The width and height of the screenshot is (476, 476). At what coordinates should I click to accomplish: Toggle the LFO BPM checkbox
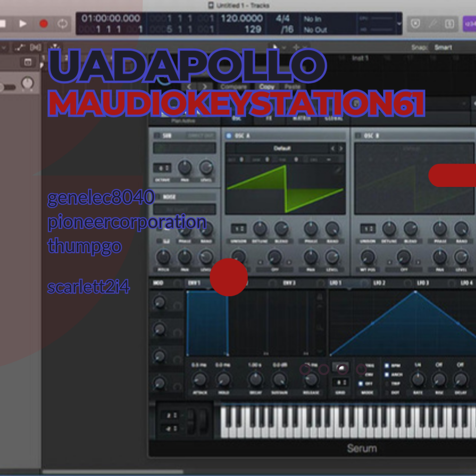(x=387, y=365)
